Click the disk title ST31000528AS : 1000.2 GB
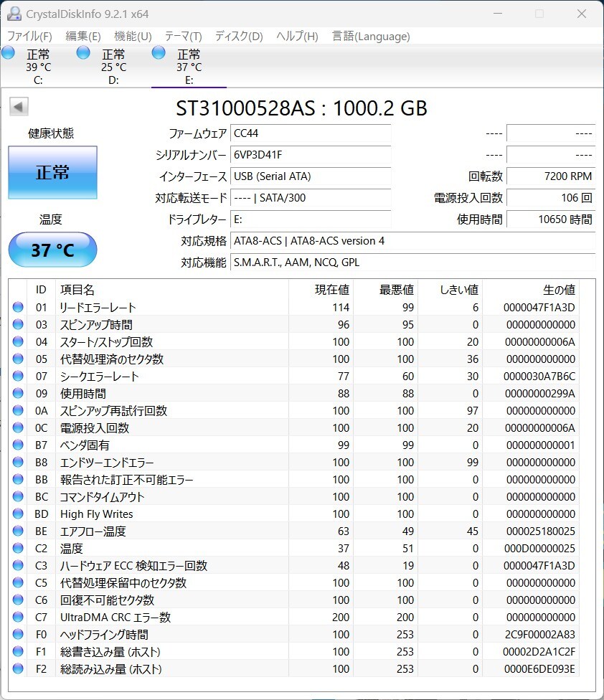This screenshot has width=604, height=700. [301, 108]
